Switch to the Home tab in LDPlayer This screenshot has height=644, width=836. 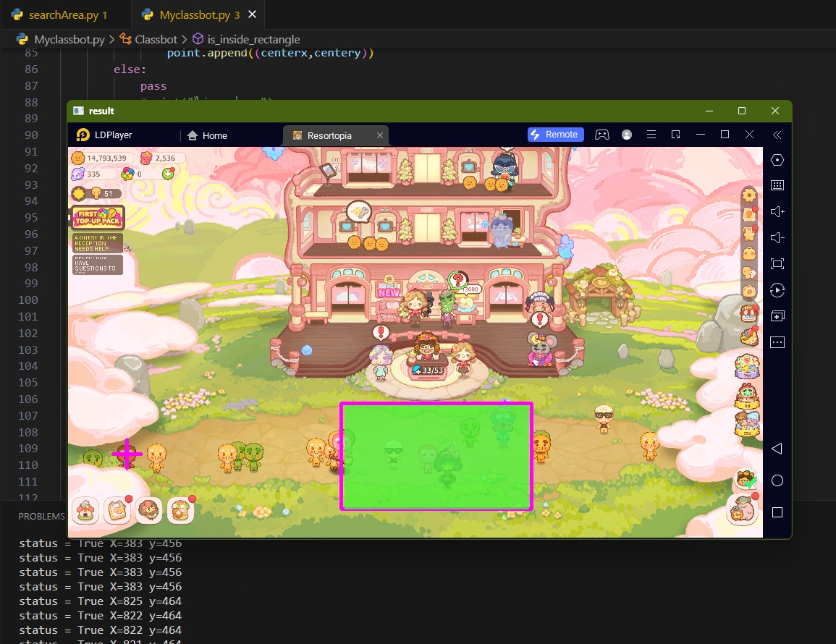[x=208, y=135]
